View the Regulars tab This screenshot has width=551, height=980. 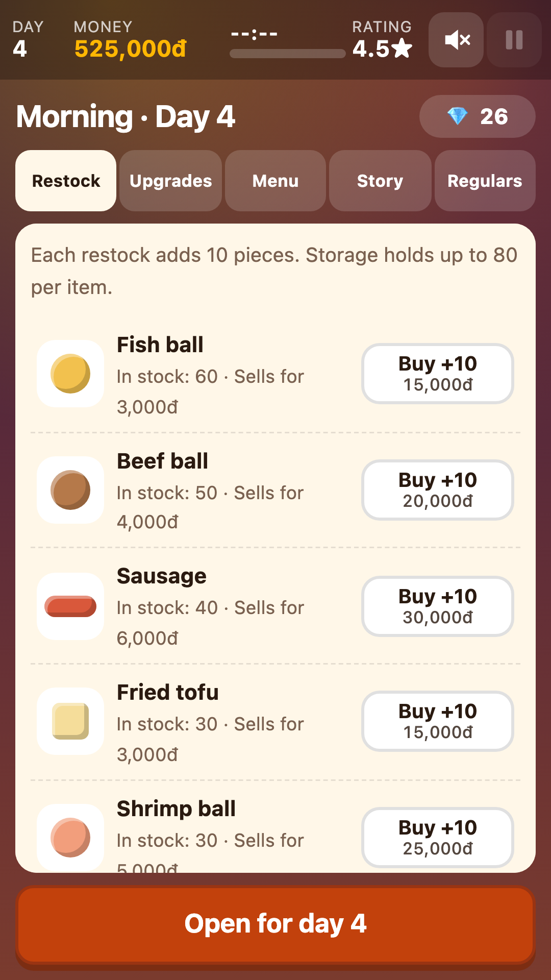(x=485, y=181)
